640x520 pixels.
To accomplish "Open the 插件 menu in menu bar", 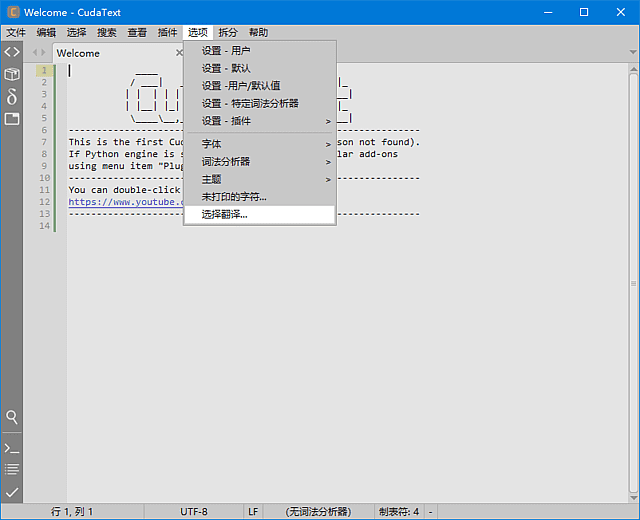I will pos(167,32).
